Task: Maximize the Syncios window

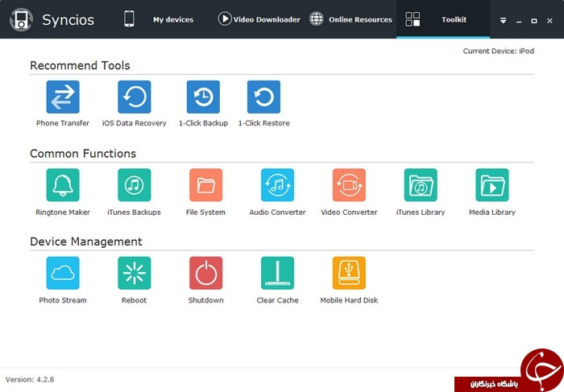Action: coord(534,21)
